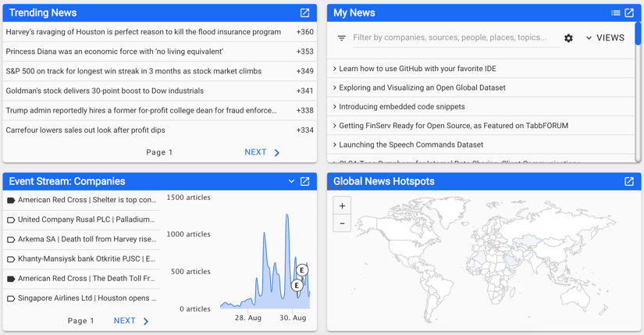Pop out the Event Stream panel

pyautogui.click(x=304, y=182)
